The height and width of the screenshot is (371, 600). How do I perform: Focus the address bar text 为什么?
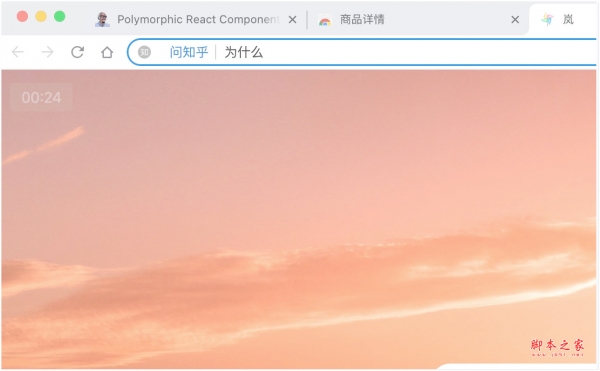244,52
